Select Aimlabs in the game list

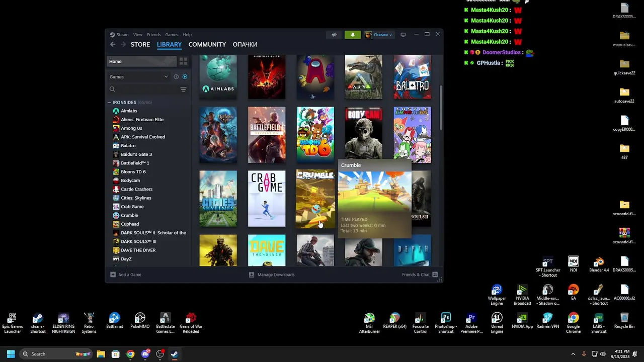coord(129,111)
